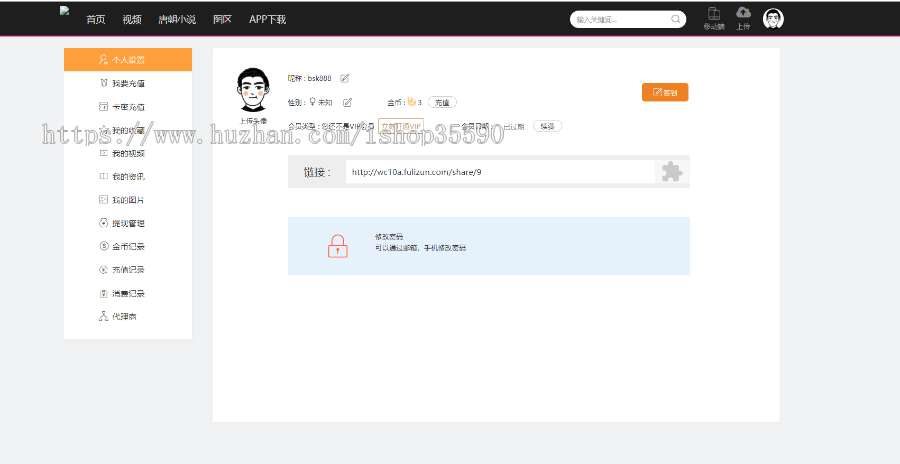The width and height of the screenshot is (900, 464).
Task: Open 视频 in the top navigation
Action: point(132,20)
